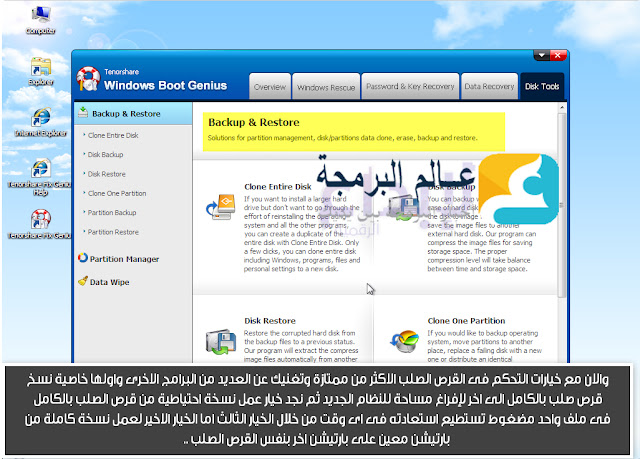Click the Clone One Partition icon
This screenshot has height=459, width=640.
coord(404,341)
